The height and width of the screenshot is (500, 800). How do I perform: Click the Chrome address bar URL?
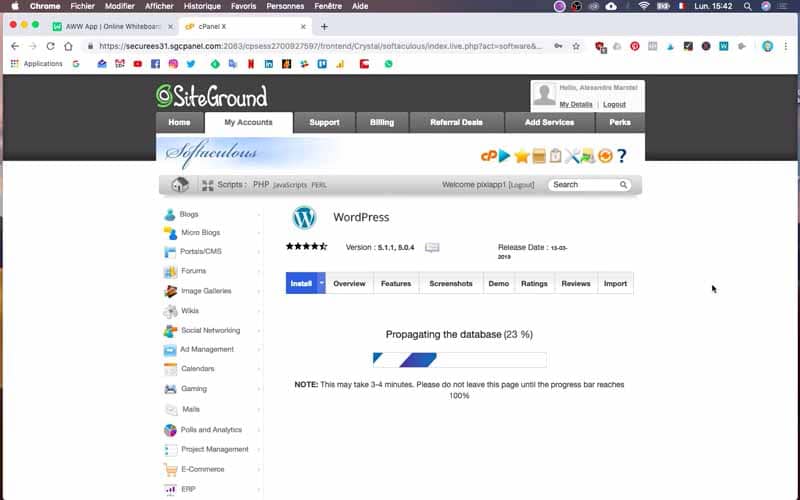click(x=320, y=46)
